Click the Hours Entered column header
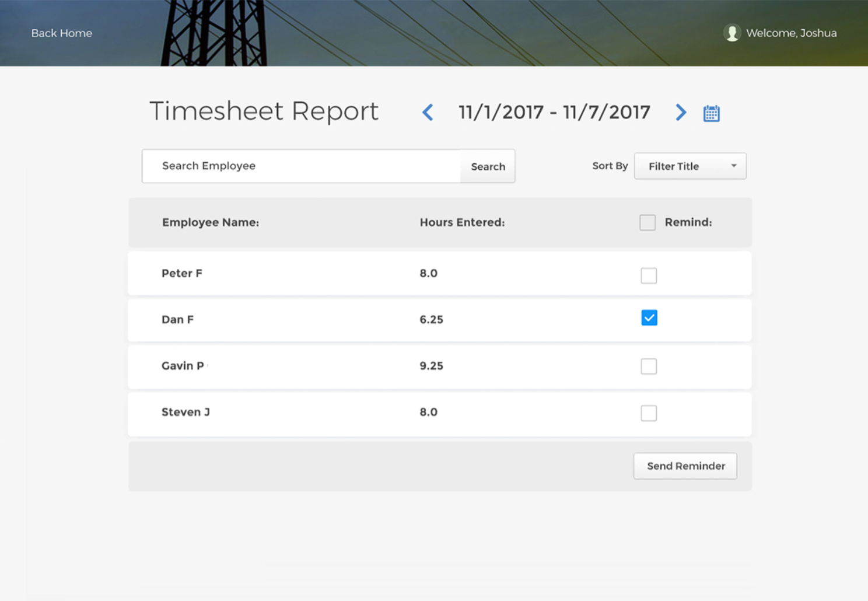The width and height of the screenshot is (868, 601). click(462, 222)
